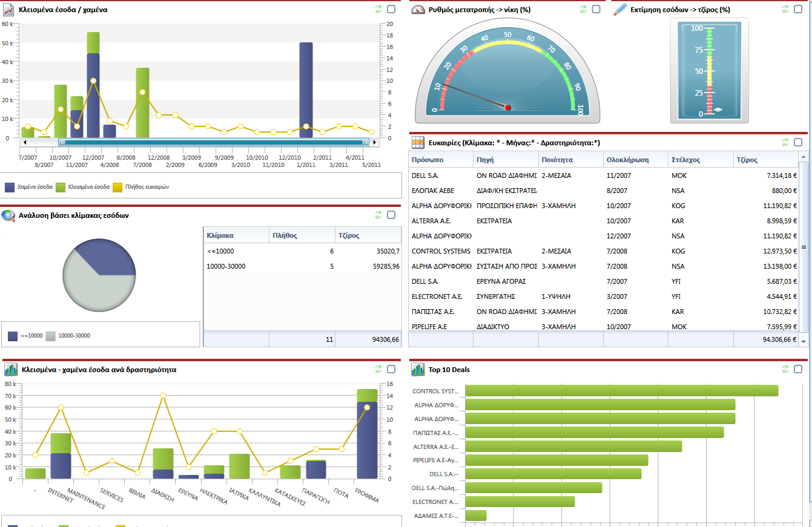Refresh the Top 10 Deals panel
Image resolution: width=812 pixels, height=527 pixels.
click(x=785, y=368)
